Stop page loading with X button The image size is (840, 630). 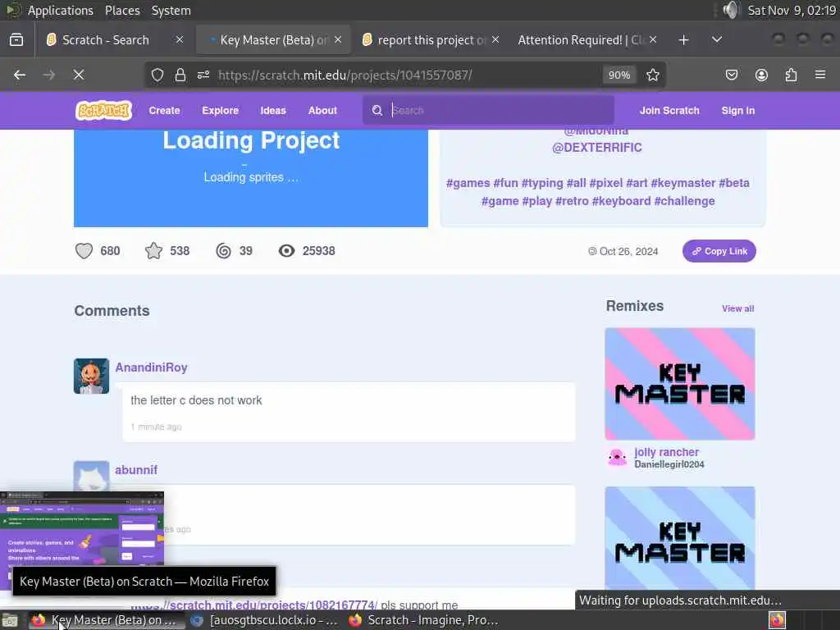click(79, 75)
